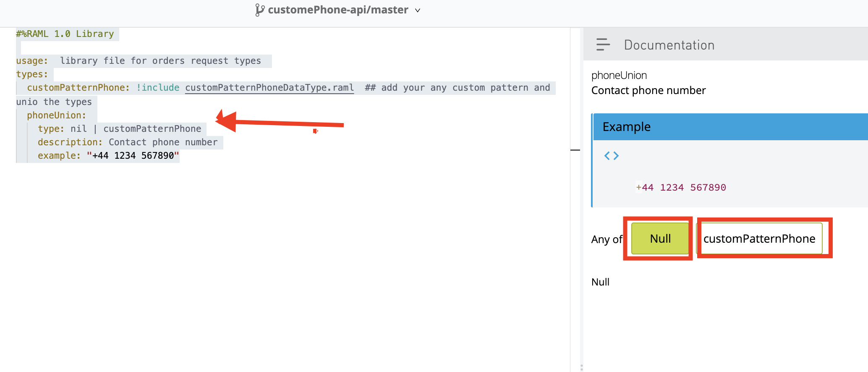Image resolution: width=868 pixels, height=372 pixels.
Task: Select the customPatternPhone type option
Action: [759, 238]
